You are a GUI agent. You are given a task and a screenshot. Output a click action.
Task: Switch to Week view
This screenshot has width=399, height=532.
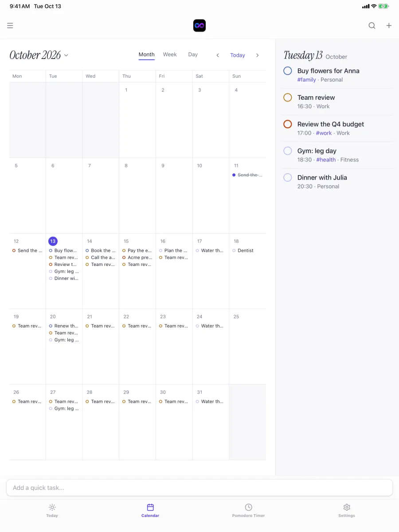tap(170, 55)
